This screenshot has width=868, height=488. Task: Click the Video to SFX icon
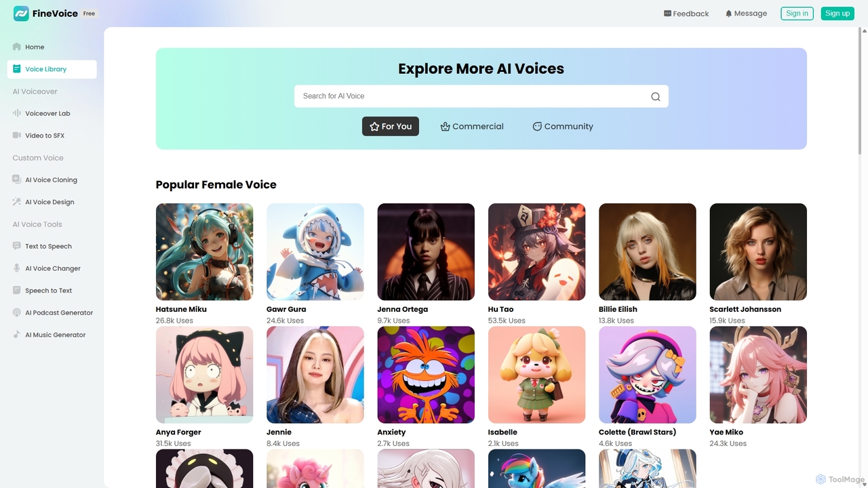[x=17, y=136]
